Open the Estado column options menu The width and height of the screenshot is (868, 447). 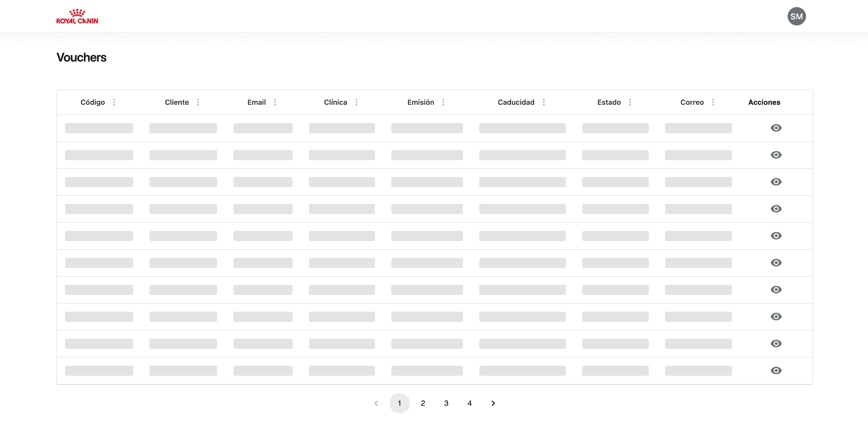(x=630, y=102)
